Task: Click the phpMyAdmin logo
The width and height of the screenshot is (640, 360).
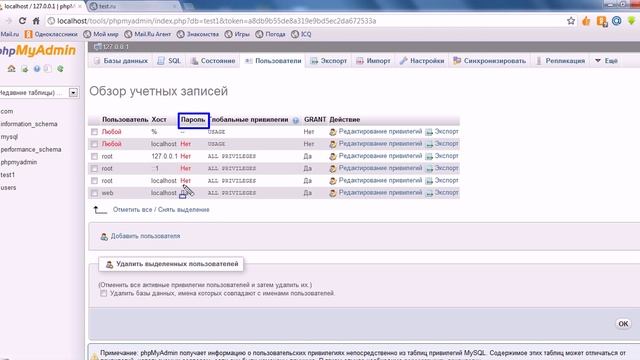Action: [x=38, y=51]
